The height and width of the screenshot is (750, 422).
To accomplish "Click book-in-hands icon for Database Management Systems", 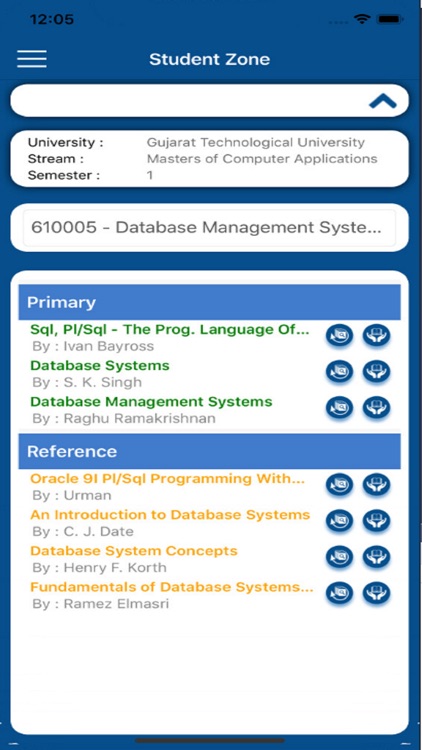I will pyautogui.click(x=376, y=408).
